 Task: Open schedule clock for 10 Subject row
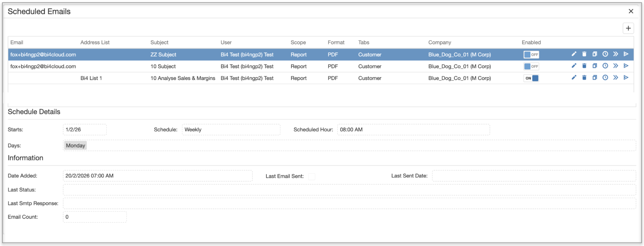605,66
